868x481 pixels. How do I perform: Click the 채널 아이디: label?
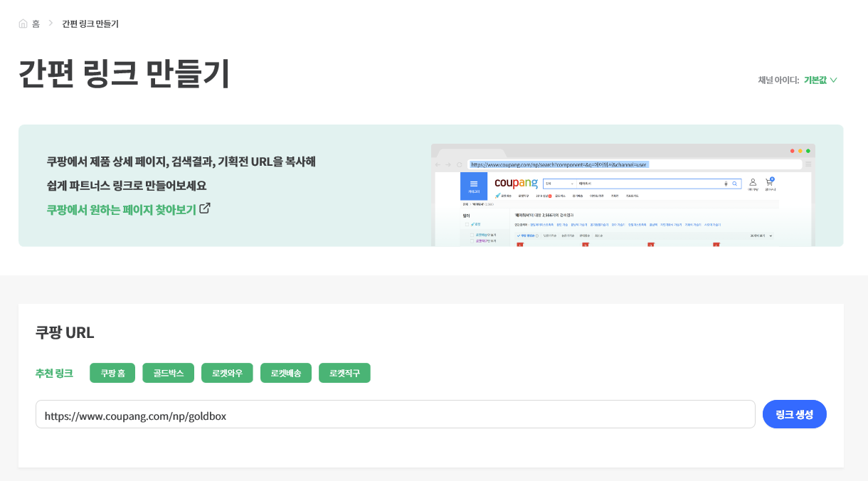[x=778, y=80]
